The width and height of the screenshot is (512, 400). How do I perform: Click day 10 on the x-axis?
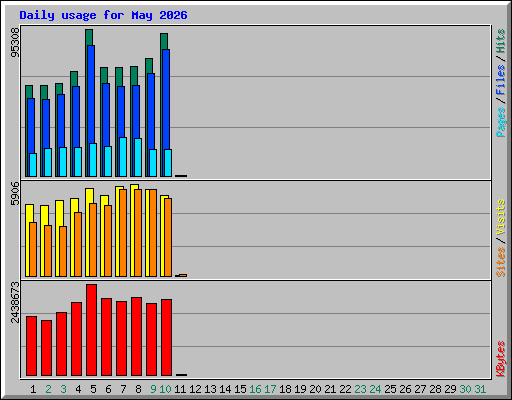pos(165,389)
